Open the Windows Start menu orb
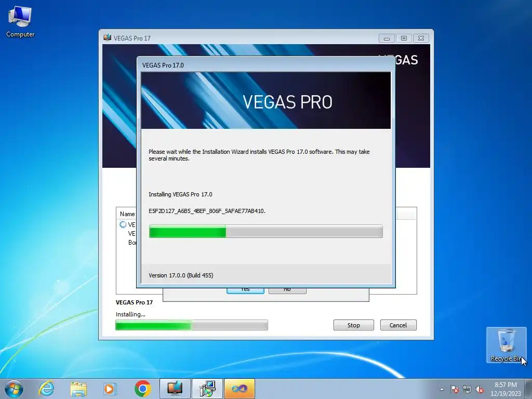This screenshot has height=399, width=532. (x=14, y=389)
